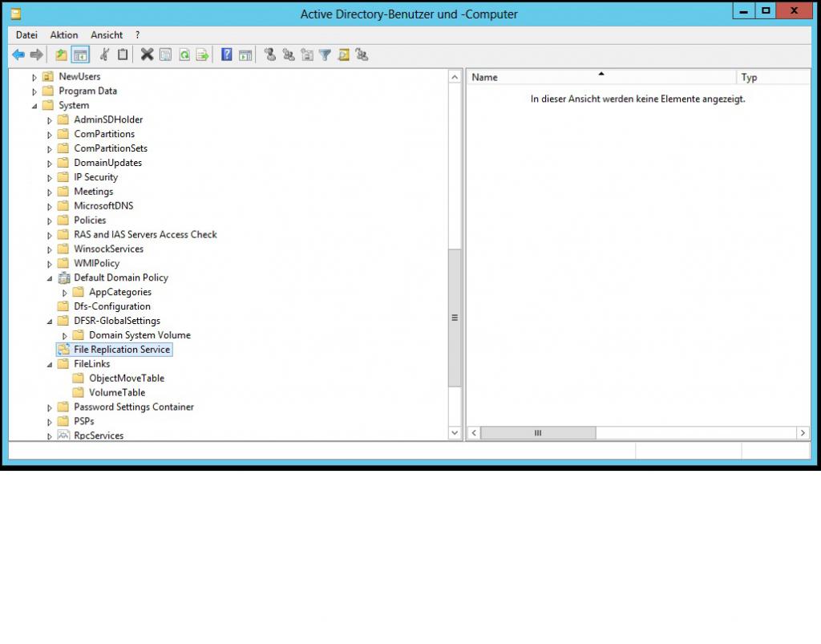The image size is (821, 644).
Task: Sort by the Name column header
Action: 601,77
